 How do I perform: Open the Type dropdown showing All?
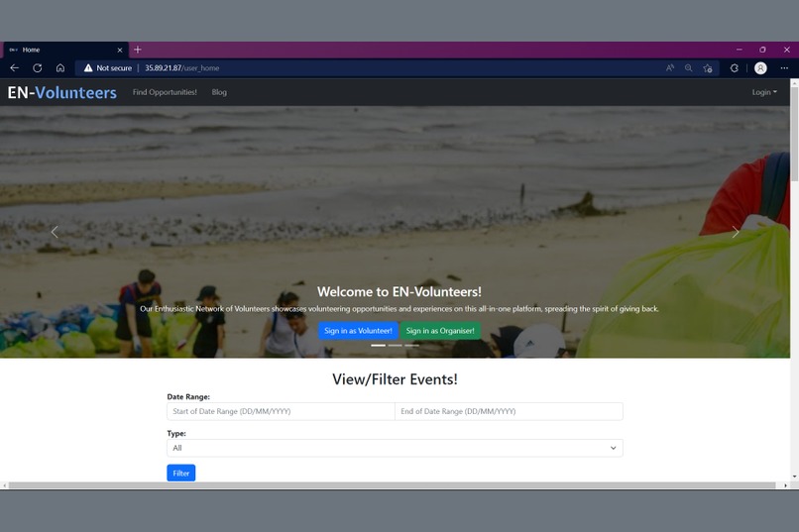click(x=395, y=448)
